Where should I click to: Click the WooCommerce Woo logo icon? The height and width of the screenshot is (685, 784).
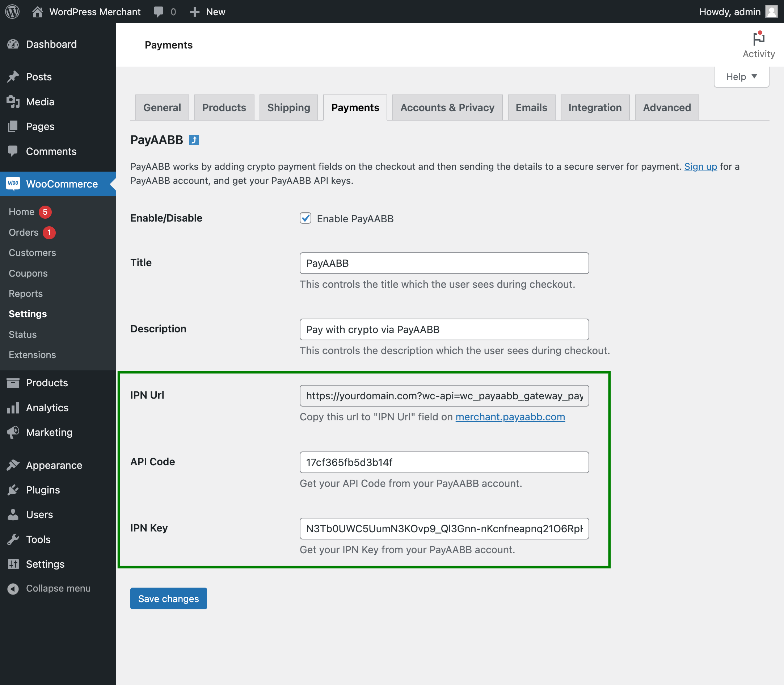tap(13, 184)
